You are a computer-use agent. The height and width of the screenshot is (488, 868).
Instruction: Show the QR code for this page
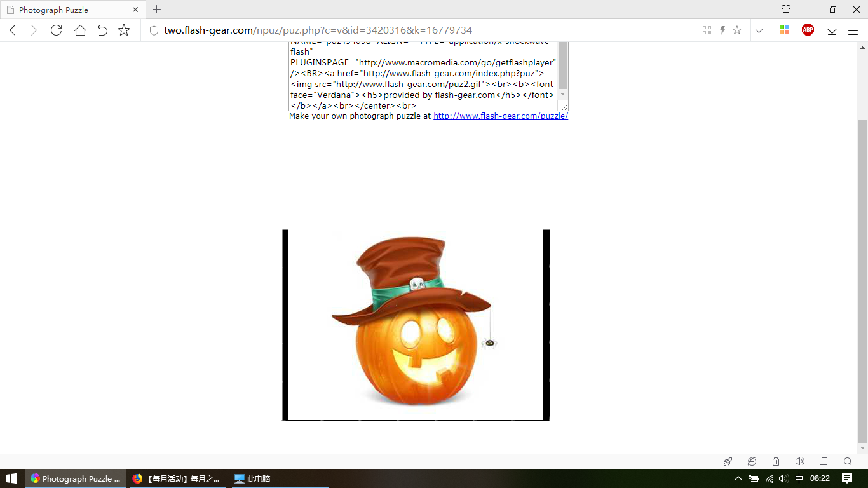click(707, 30)
